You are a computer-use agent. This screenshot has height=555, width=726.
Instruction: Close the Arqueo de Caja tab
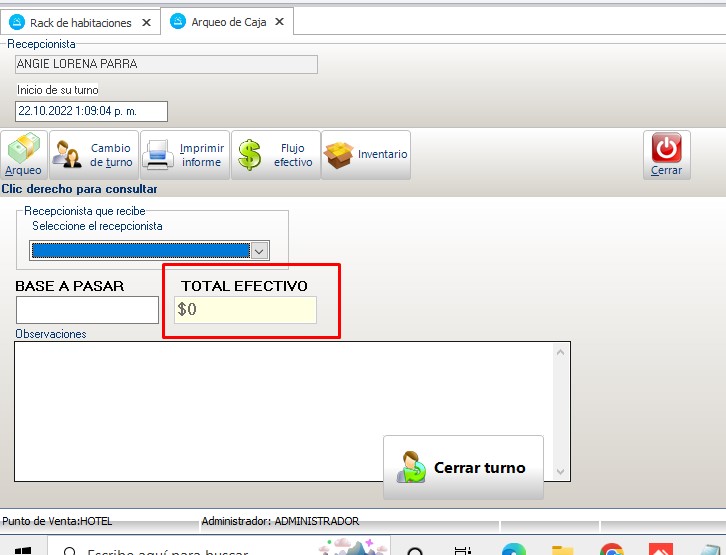point(279,22)
